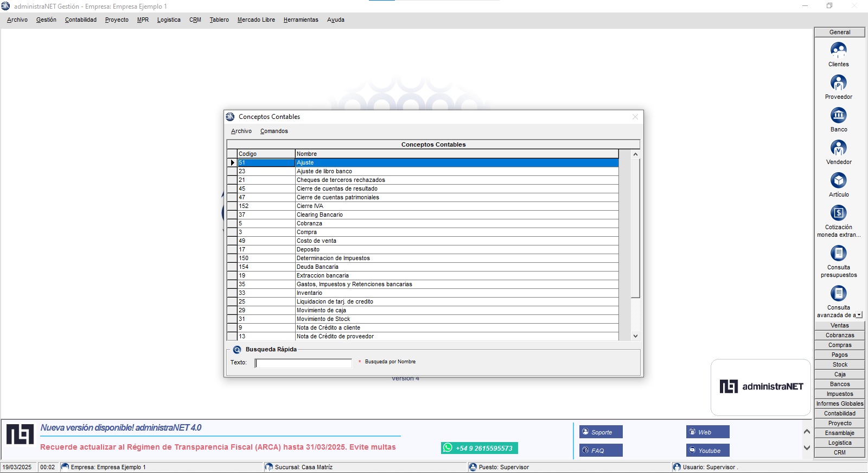Expand the Logistica sidebar section
This screenshot has height=473, width=868.
(x=840, y=443)
